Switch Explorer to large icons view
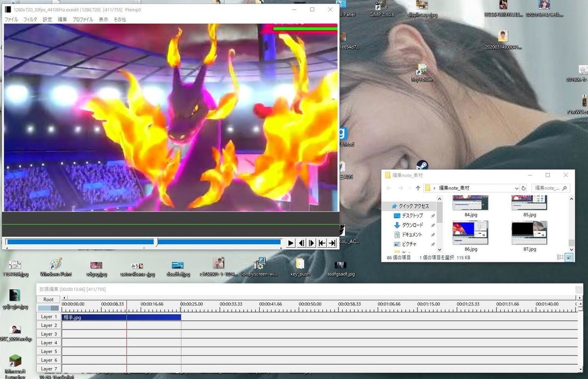The image size is (588, 379). pos(569,257)
